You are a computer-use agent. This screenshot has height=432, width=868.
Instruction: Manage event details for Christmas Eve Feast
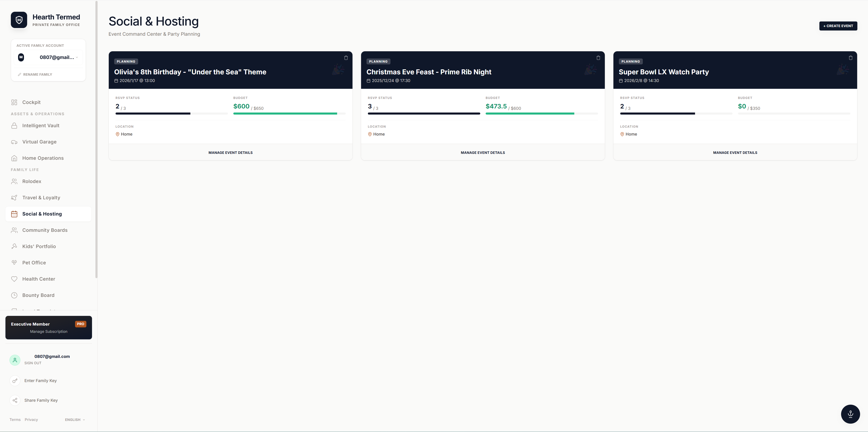(482, 153)
